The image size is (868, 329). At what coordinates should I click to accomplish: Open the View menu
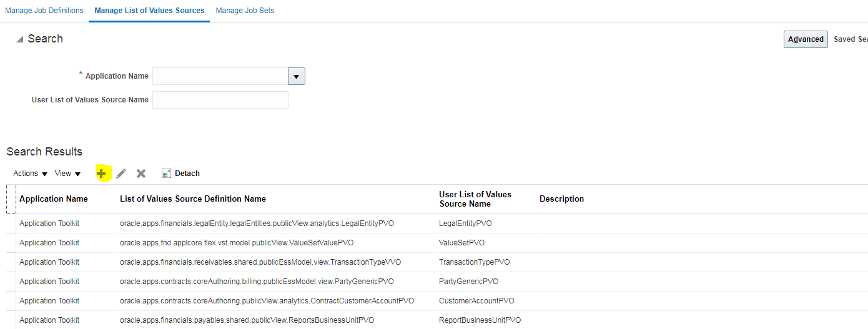(67, 174)
